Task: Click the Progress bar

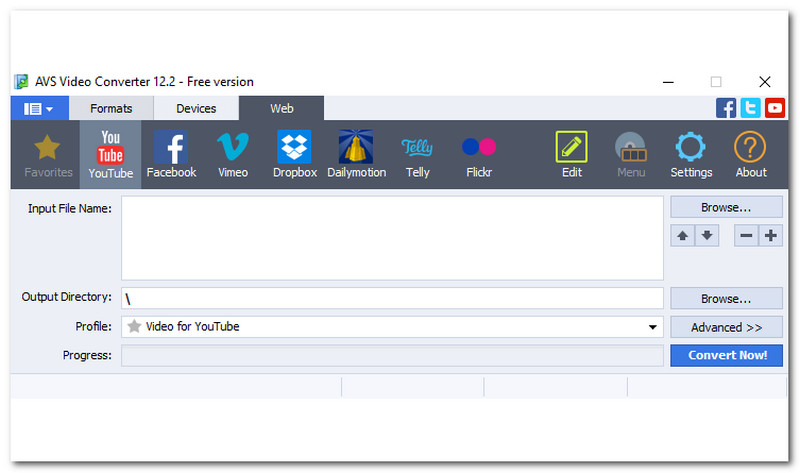Action: (x=392, y=356)
